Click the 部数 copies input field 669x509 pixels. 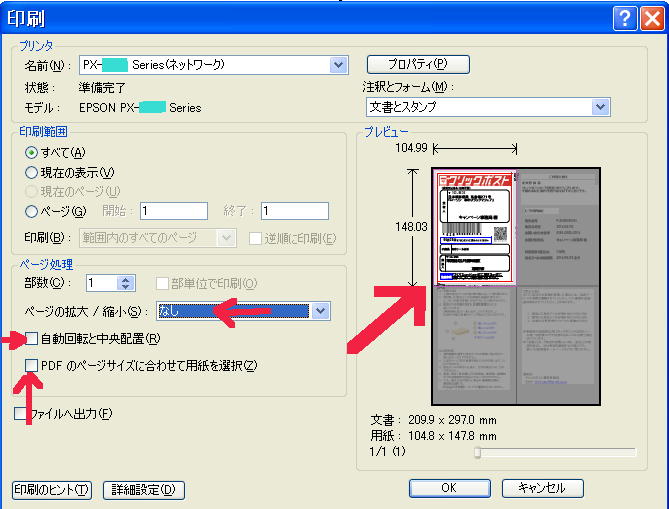click(102, 283)
